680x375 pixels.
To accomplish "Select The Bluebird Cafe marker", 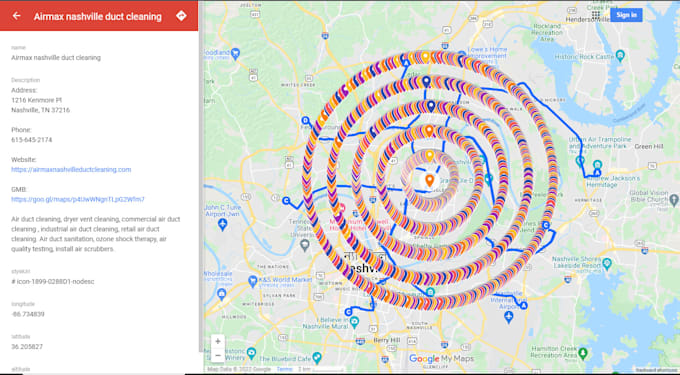I will (317, 358).
